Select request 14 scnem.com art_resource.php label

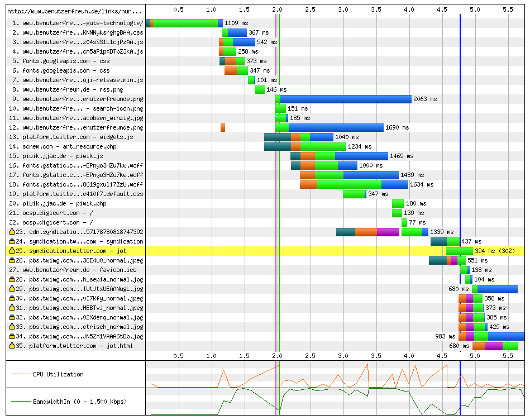pyautogui.click(x=63, y=146)
